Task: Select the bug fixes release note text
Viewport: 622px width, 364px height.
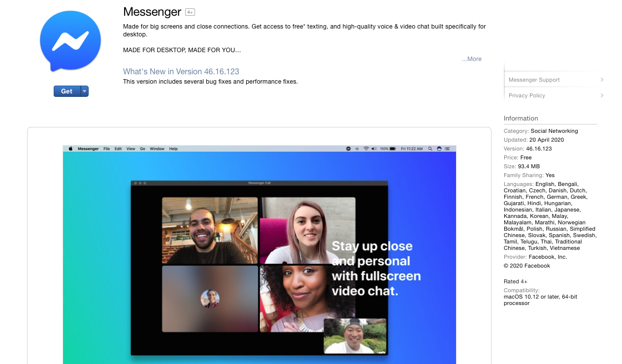Action: point(210,82)
